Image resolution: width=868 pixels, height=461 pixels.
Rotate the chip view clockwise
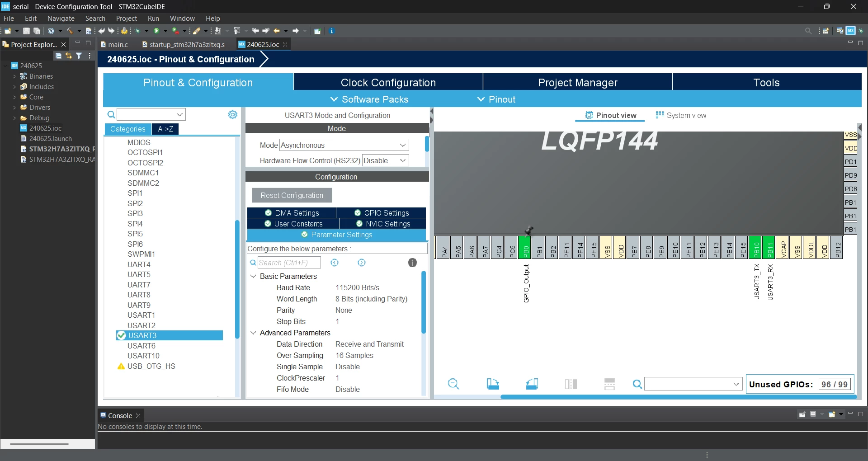493,384
